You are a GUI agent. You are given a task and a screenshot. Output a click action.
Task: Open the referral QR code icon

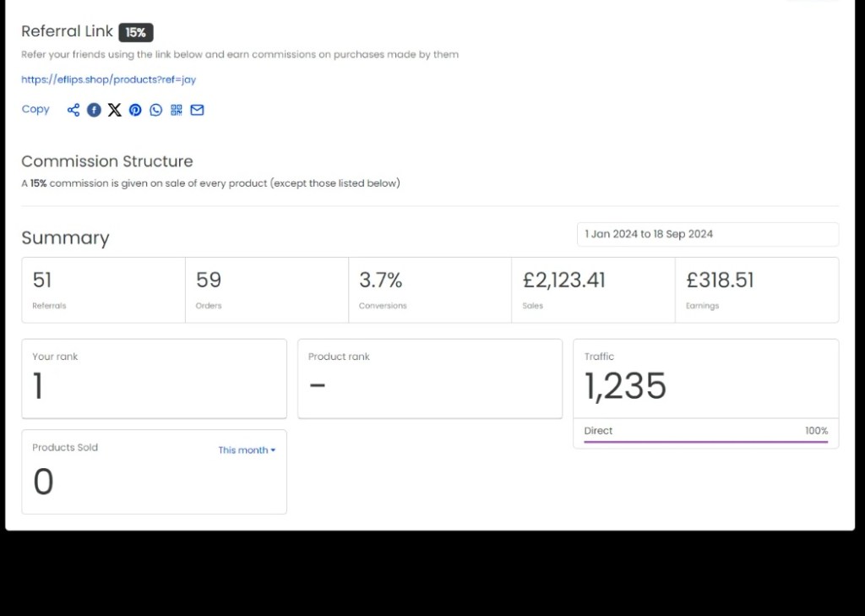click(177, 110)
